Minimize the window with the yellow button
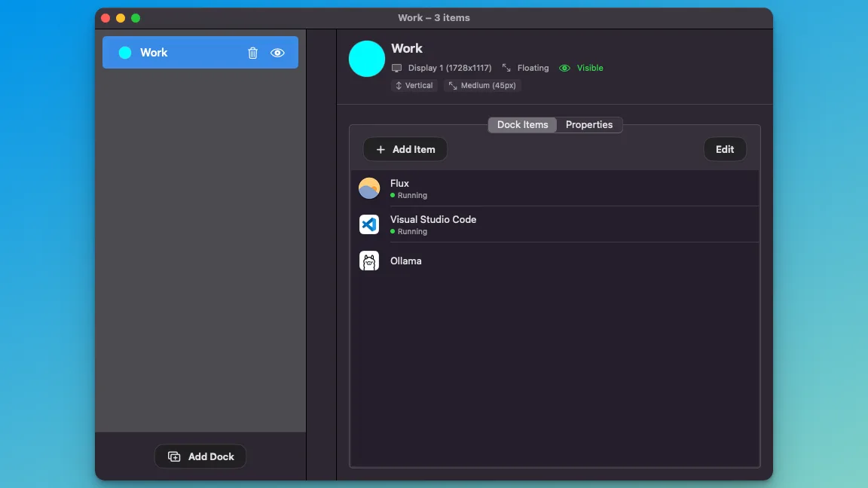 click(120, 18)
